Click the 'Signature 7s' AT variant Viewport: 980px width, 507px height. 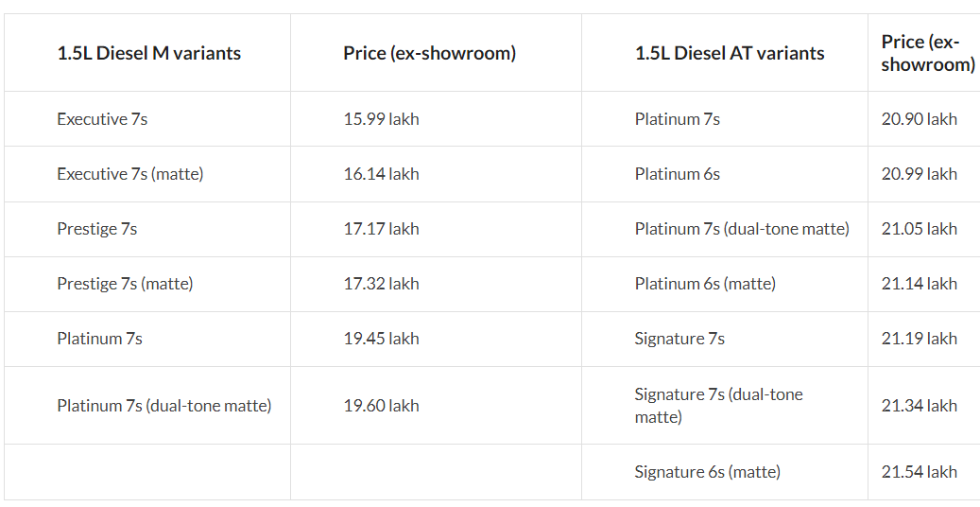click(679, 339)
